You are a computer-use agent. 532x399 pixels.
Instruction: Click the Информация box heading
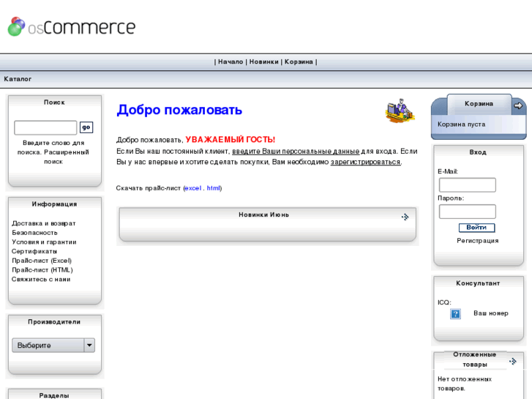tap(54, 204)
